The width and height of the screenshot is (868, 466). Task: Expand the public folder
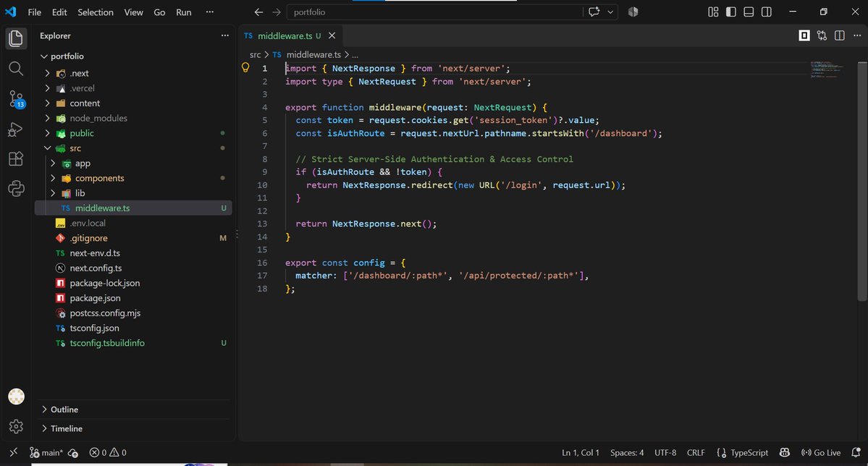[x=47, y=133]
